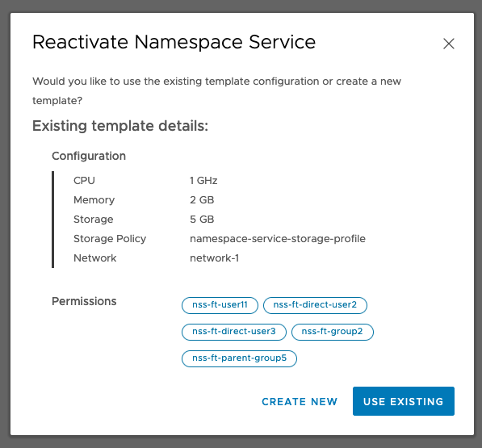Viewport: 482px width, 448px height.
Task: Click the Configuration section heading
Action: pyautogui.click(x=89, y=156)
